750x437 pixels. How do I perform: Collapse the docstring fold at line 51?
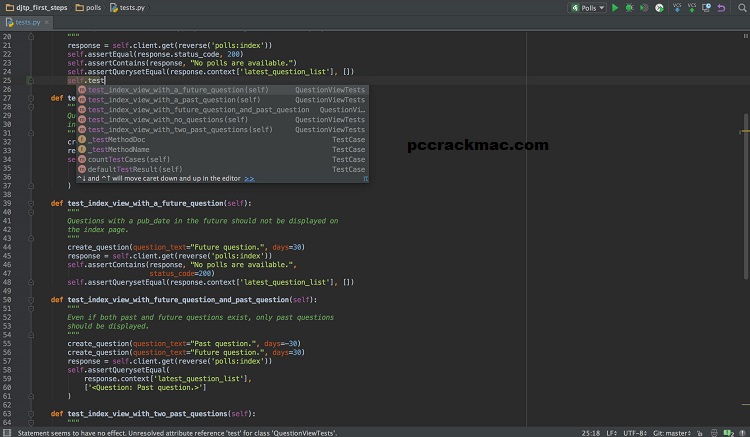coord(31,308)
